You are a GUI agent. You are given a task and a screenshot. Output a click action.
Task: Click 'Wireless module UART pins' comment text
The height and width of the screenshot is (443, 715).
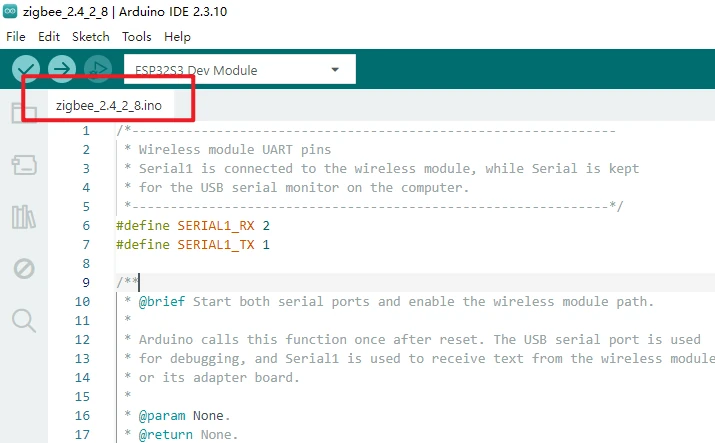pos(235,149)
